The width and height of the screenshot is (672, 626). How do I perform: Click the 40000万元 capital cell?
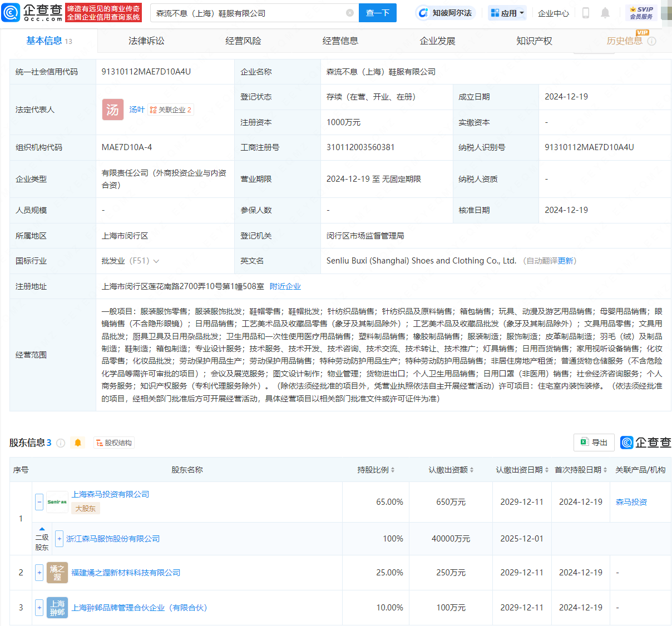click(451, 539)
